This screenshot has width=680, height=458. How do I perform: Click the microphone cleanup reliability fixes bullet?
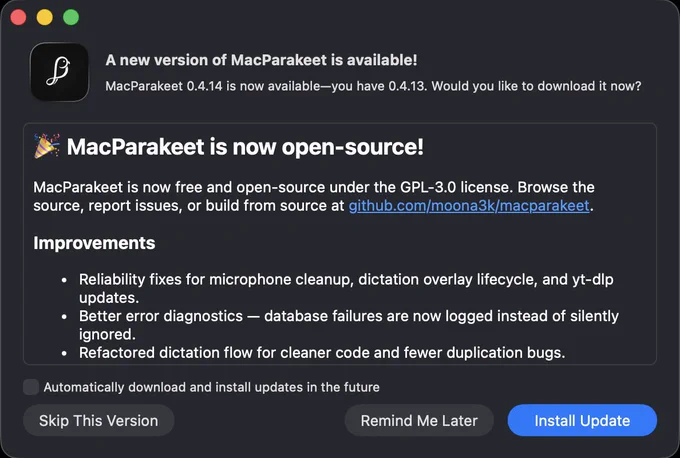346,288
